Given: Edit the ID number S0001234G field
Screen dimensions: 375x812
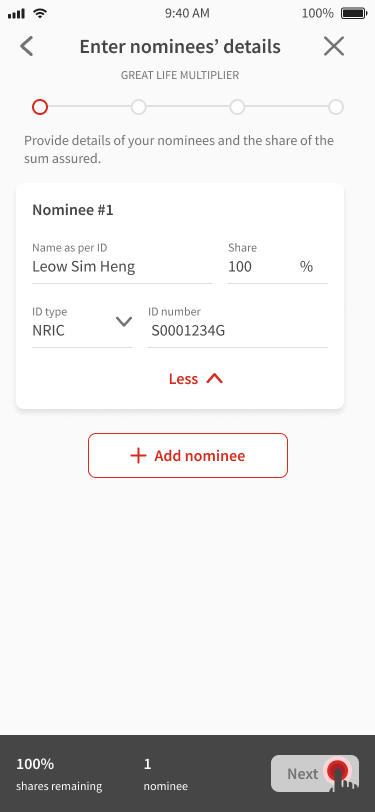Looking at the screenshot, I should (x=238, y=326).
